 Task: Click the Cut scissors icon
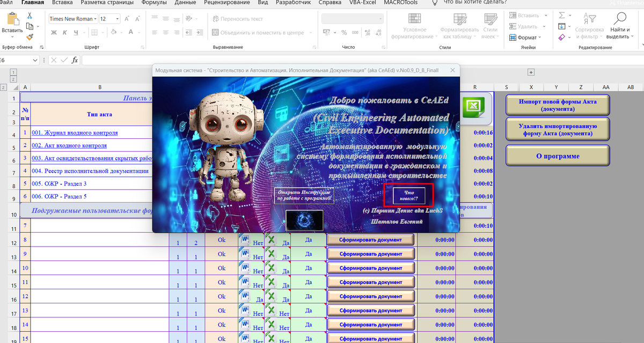click(x=30, y=16)
